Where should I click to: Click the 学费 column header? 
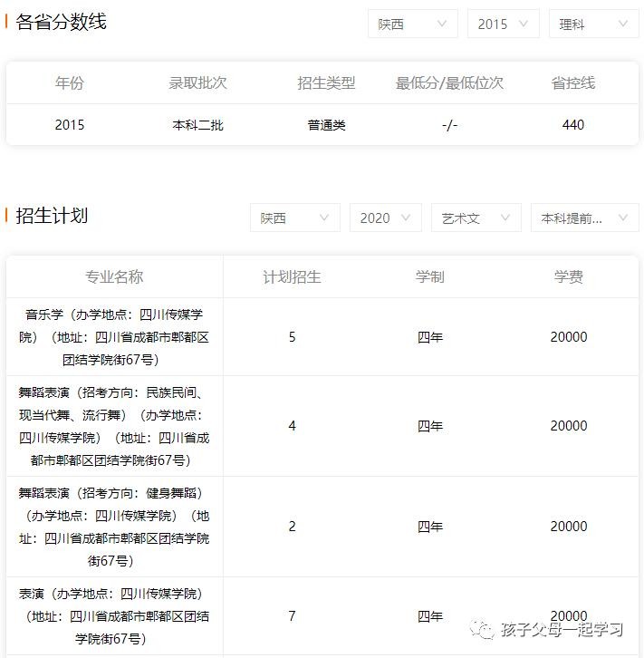click(568, 277)
